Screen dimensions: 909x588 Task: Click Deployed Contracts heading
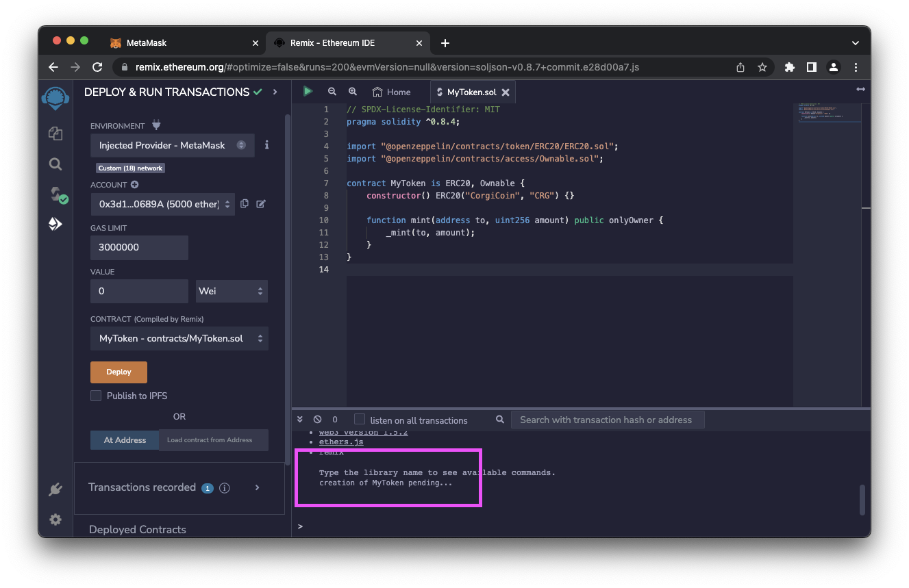pyautogui.click(x=138, y=529)
